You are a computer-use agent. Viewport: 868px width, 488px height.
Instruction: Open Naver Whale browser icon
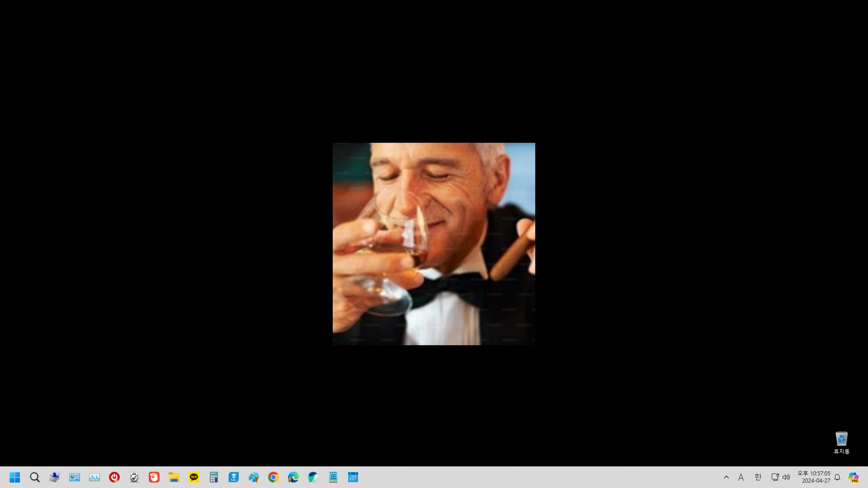(313, 477)
